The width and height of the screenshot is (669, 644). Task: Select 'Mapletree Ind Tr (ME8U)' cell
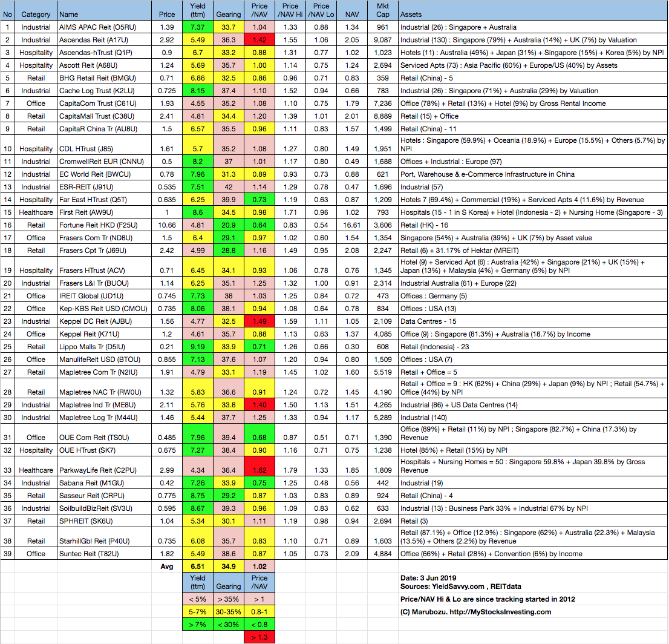tap(104, 405)
